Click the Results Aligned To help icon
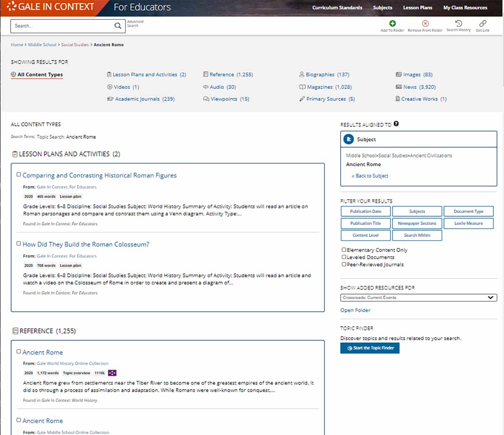The width and height of the screenshot is (504, 435). pyautogui.click(x=396, y=123)
